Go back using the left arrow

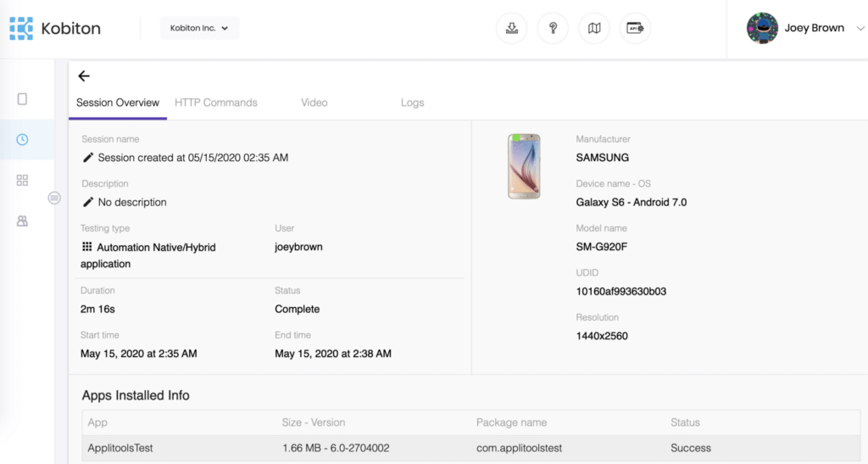click(x=84, y=76)
